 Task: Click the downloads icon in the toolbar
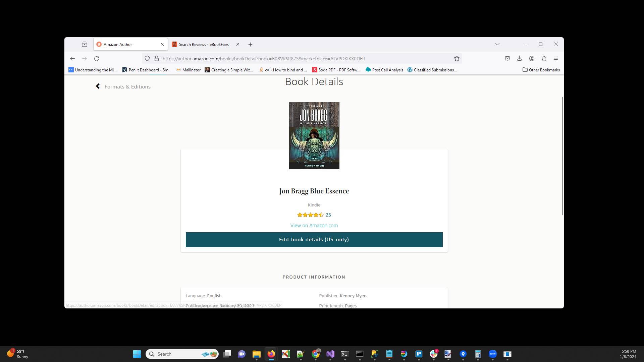pos(520,58)
